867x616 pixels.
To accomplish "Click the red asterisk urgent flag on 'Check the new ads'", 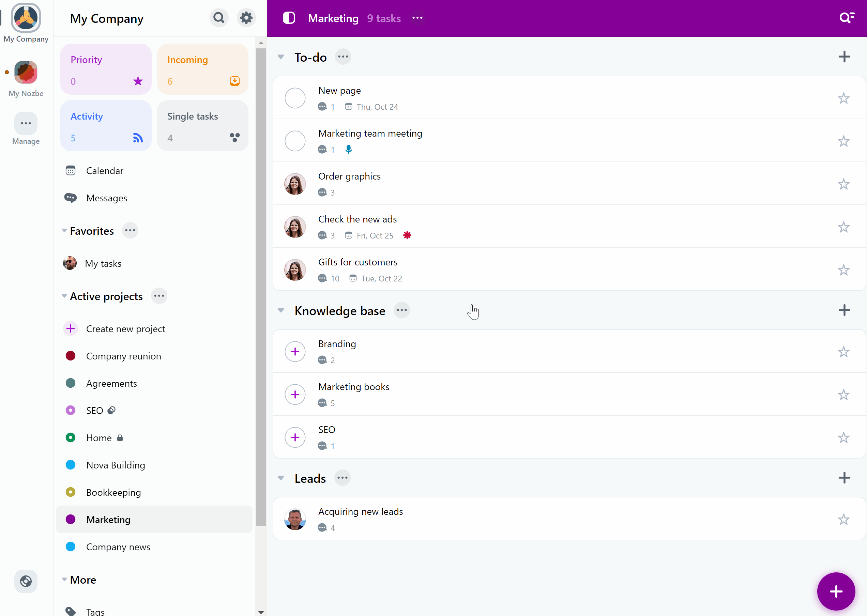I will click(407, 235).
